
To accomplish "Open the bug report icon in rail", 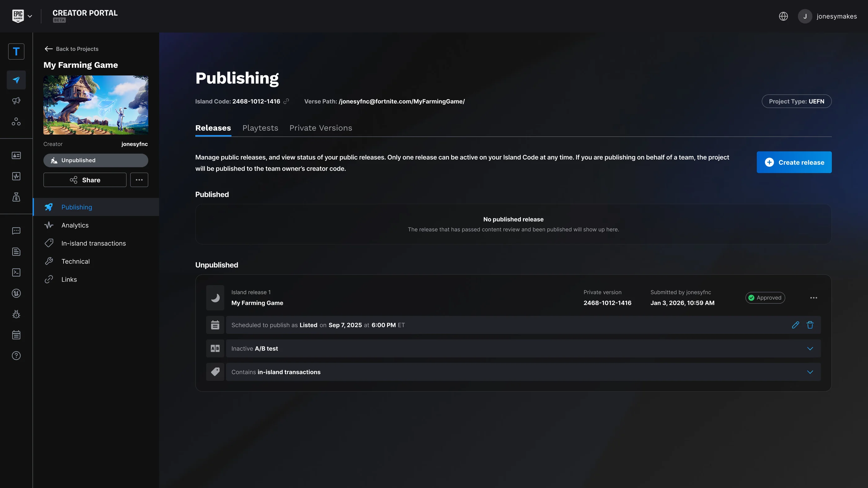I will click(x=16, y=314).
